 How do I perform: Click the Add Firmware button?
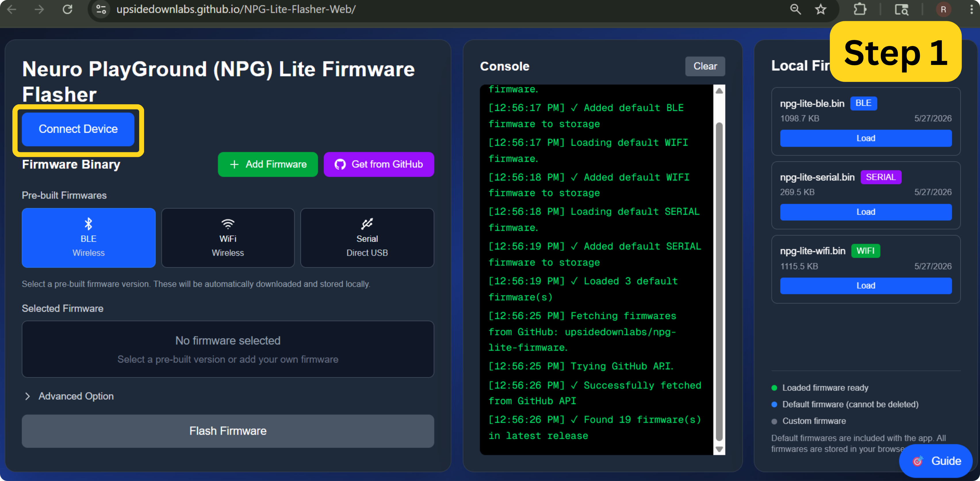(x=268, y=164)
